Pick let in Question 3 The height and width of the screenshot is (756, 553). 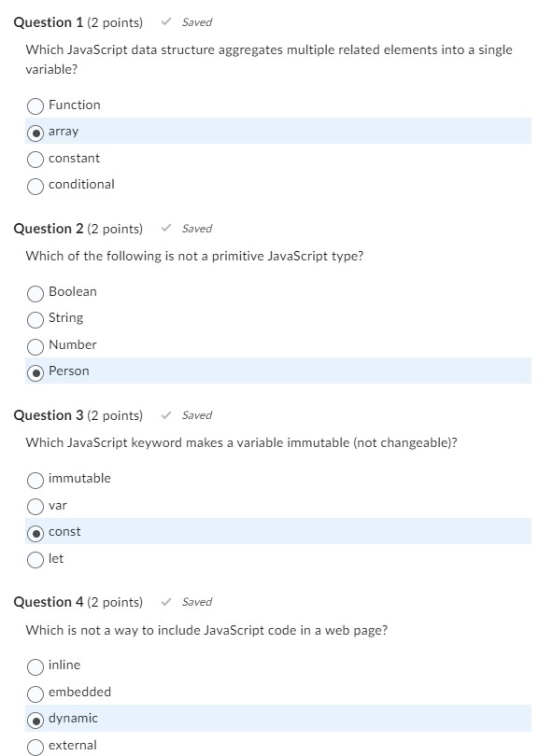click(35, 558)
